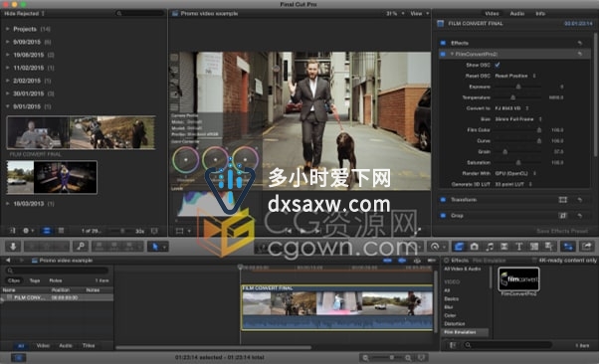Zoom out timeline magnifier minus icon
Image resolution: width=599 pixels, height=364 pixels.
[x=365, y=358]
